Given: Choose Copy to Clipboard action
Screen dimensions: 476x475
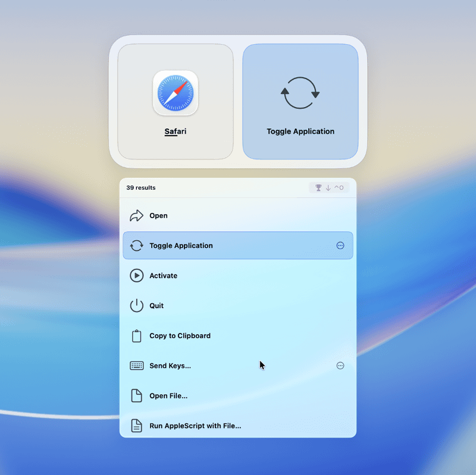Looking at the screenshot, I should (238, 336).
